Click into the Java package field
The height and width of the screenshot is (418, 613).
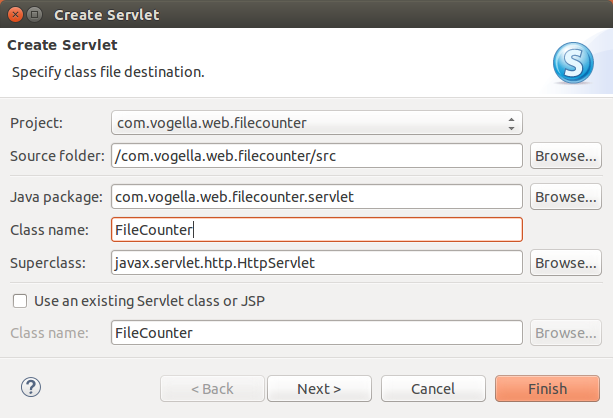(317, 197)
